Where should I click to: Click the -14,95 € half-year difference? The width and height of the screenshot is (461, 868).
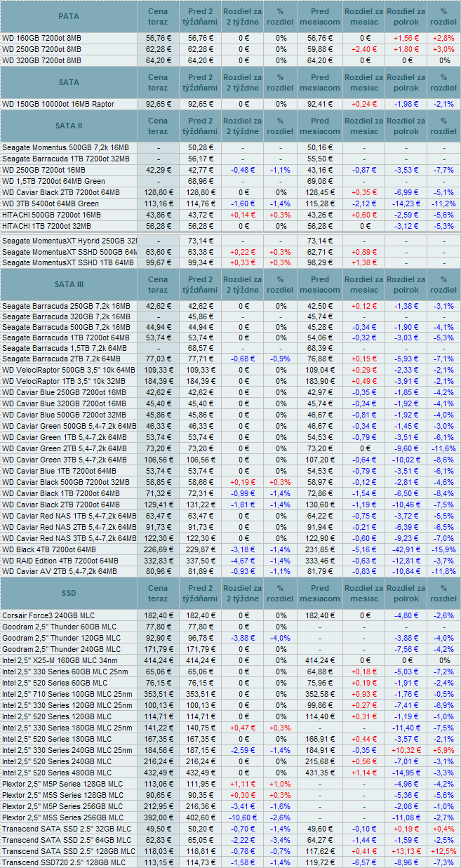[x=406, y=772]
